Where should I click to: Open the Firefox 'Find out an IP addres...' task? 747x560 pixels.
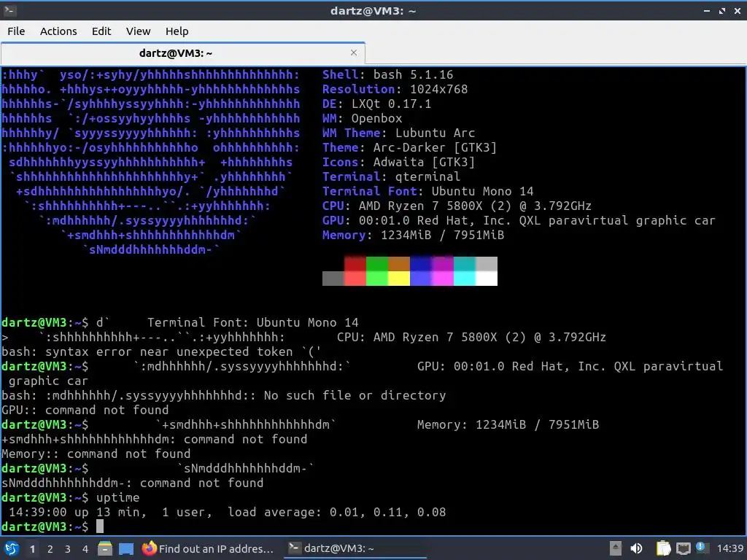coord(208,548)
